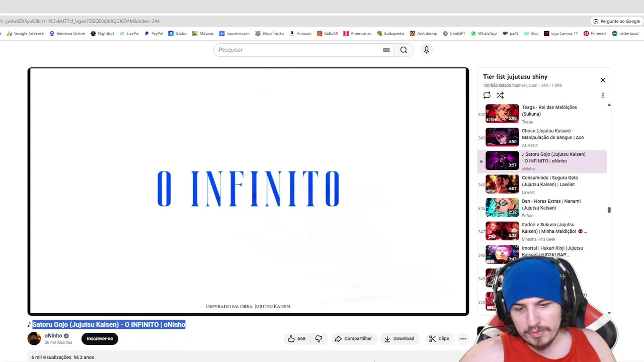Close the Tier list jujutusu shiny playlist panel

point(603,80)
